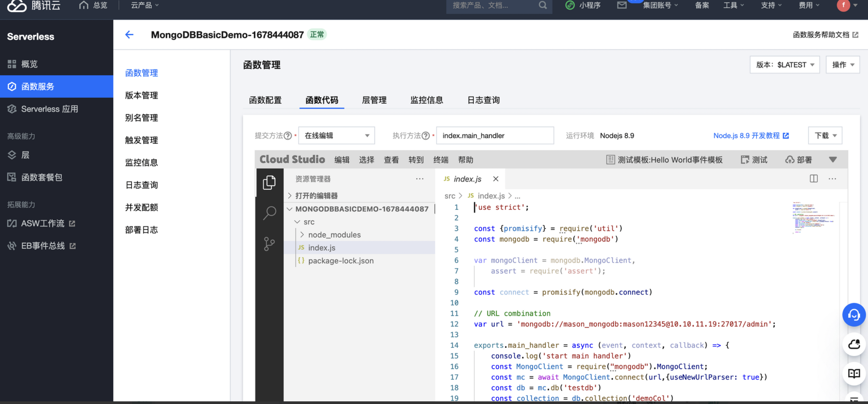Viewport: 868px width, 404px height.
Task: Open the Explorer files icon in Cloud Studio
Action: (x=269, y=183)
